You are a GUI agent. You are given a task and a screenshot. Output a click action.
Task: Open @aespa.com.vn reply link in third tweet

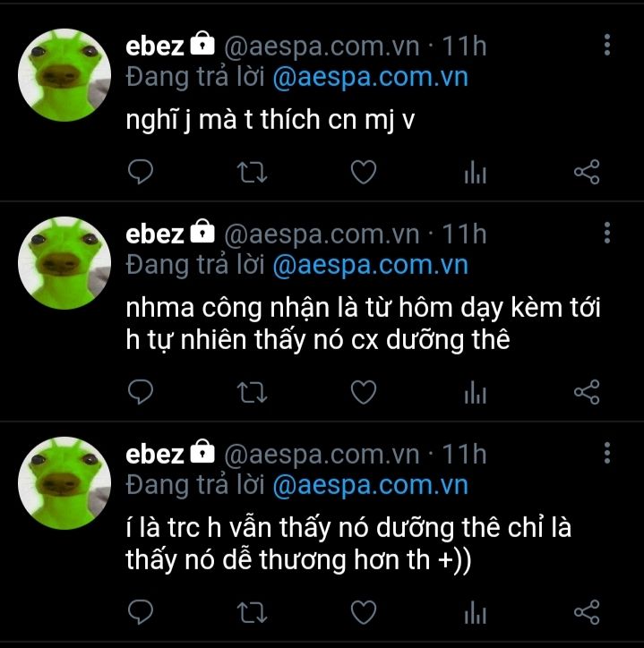pos(370,485)
